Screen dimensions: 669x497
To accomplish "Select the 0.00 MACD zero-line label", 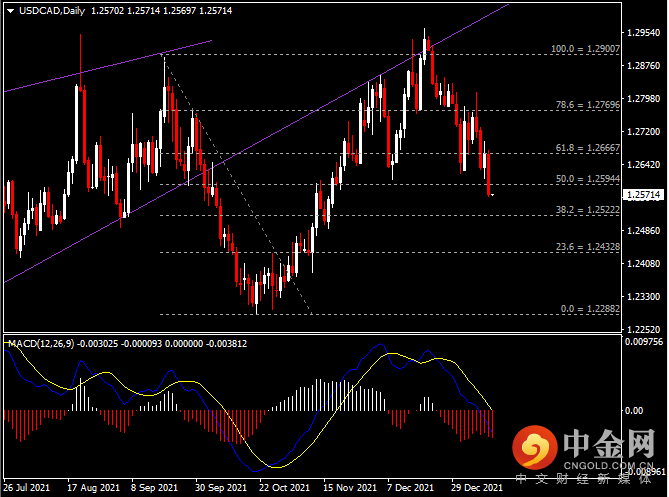I will click(x=634, y=410).
